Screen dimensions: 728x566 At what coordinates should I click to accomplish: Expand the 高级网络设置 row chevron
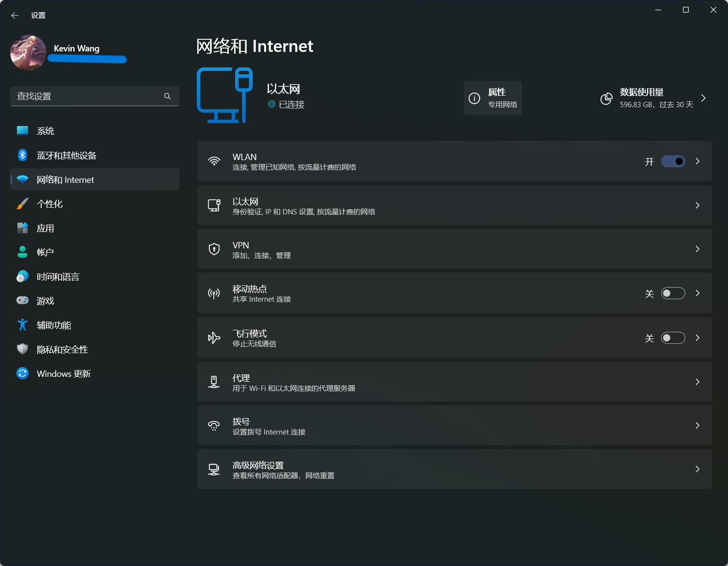pos(697,469)
